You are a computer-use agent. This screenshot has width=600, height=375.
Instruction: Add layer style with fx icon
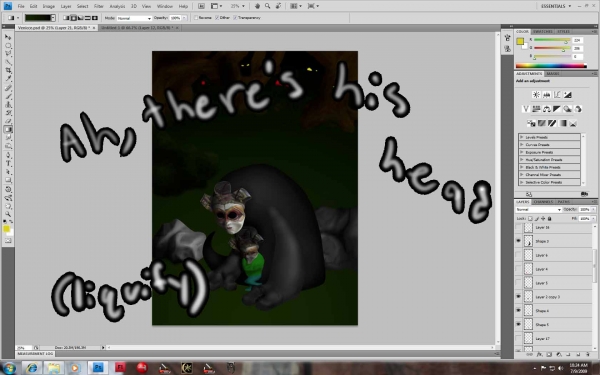click(x=539, y=355)
